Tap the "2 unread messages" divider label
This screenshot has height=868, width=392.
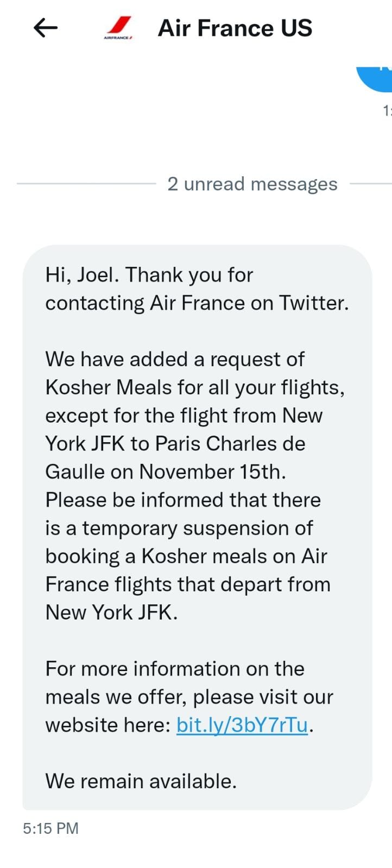pyautogui.click(x=252, y=184)
